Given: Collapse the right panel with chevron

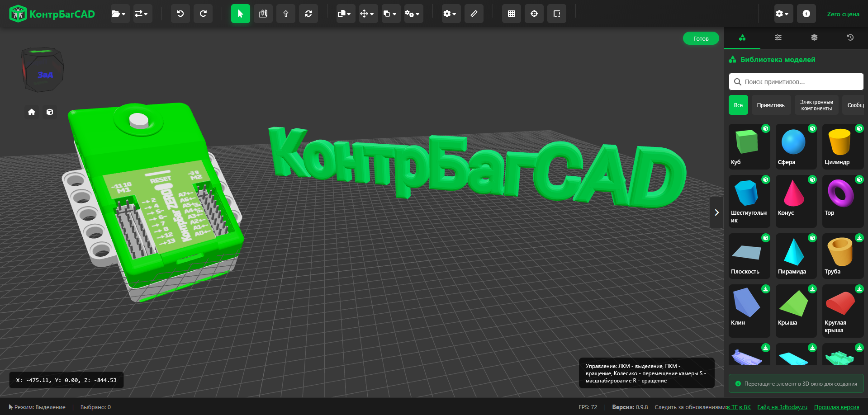Looking at the screenshot, I should pos(716,212).
